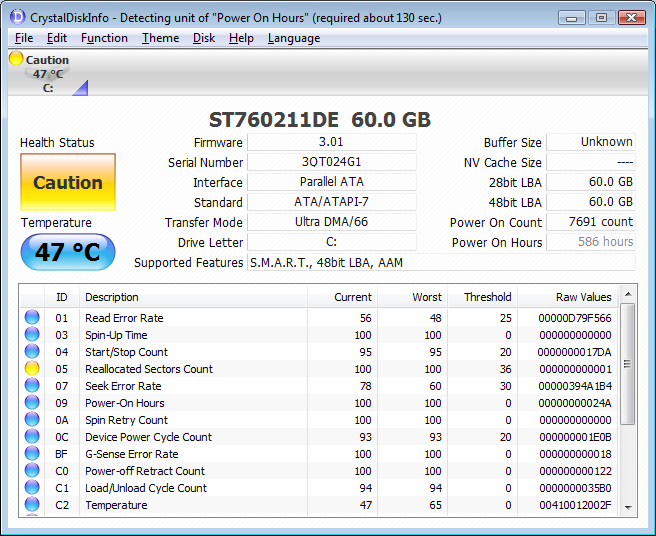Image resolution: width=656 pixels, height=536 pixels.
Task: Click raw value 00410012002F
Action: pyautogui.click(x=575, y=505)
